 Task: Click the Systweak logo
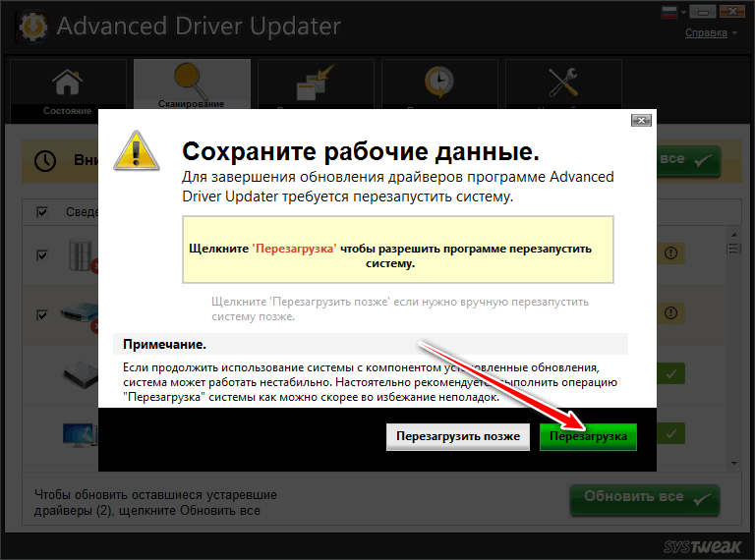702,546
